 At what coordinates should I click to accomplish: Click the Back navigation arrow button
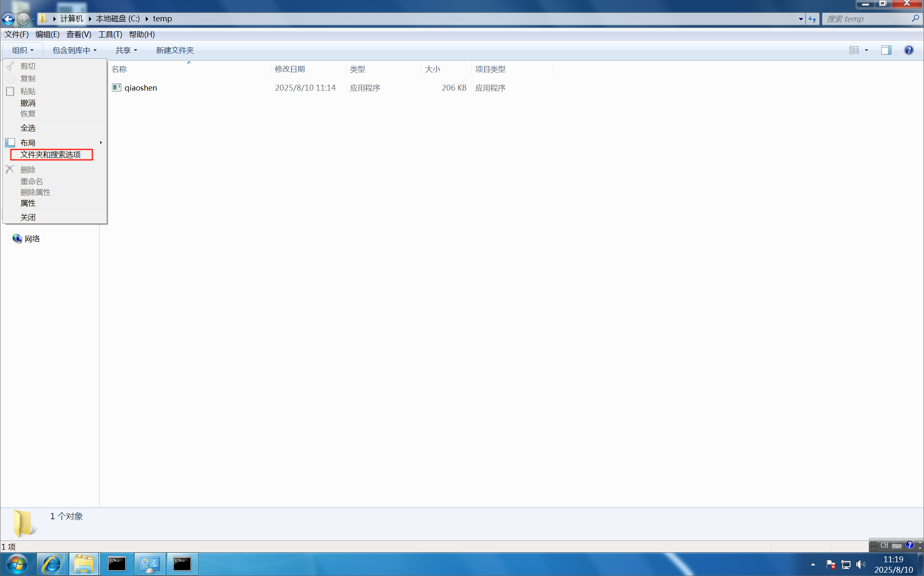(8, 19)
